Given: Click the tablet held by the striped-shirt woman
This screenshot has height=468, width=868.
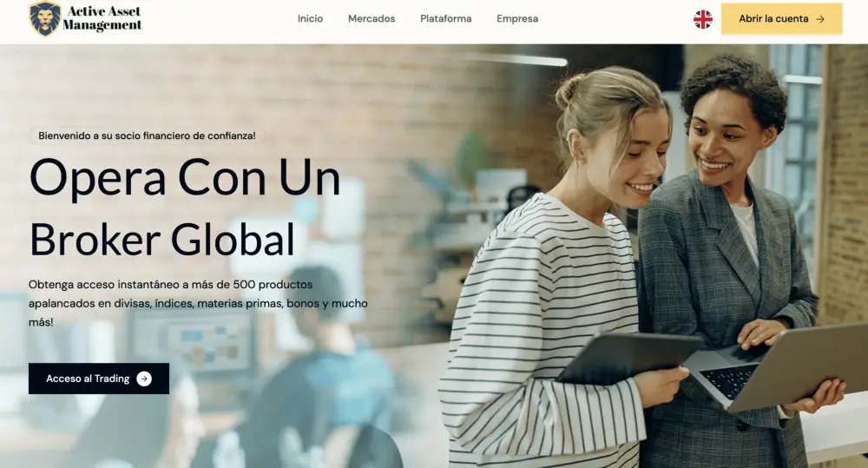Looking at the screenshot, I should point(628,356).
